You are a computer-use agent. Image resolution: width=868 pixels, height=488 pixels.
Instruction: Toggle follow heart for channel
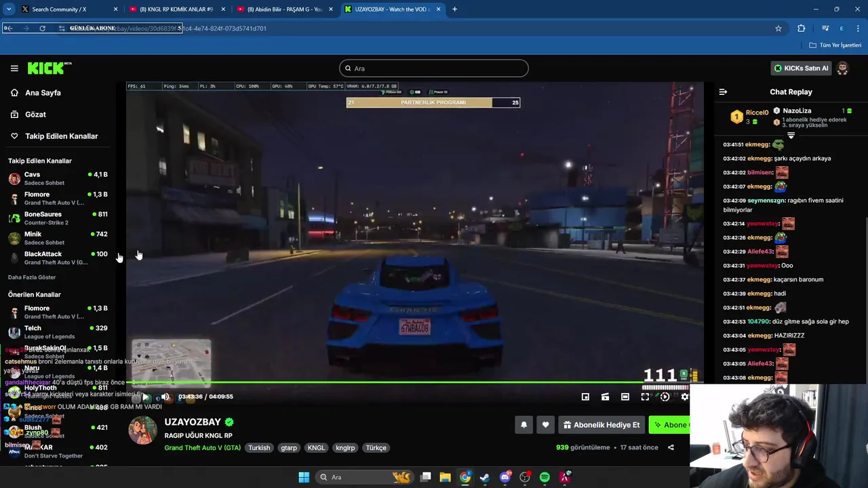coord(545,425)
